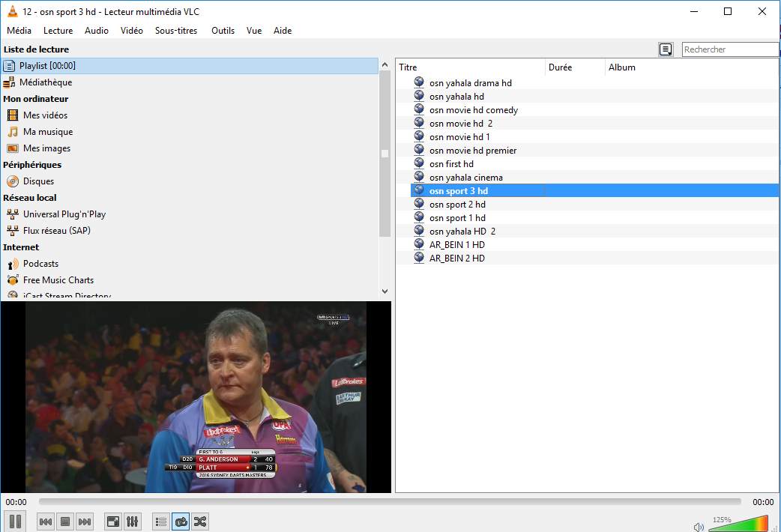This screenshot has height=532, width=781.
Task: Toggle random shuffle playback
Action: point(200,522)
